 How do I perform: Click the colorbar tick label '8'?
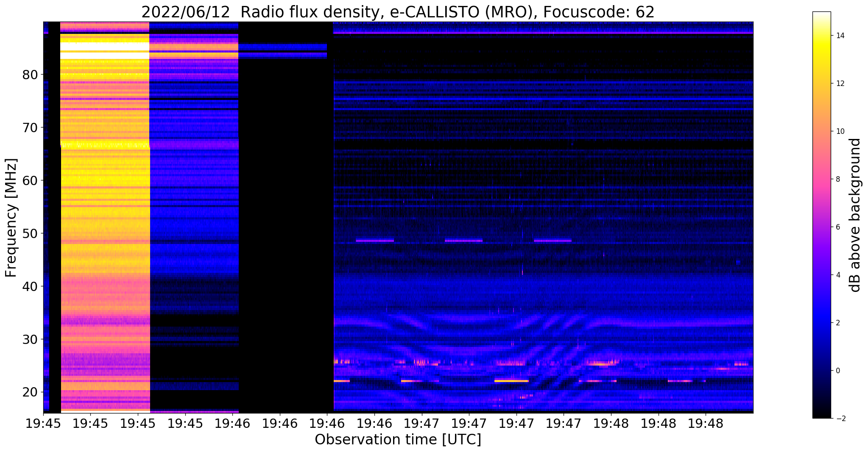[x=837, y=179]
